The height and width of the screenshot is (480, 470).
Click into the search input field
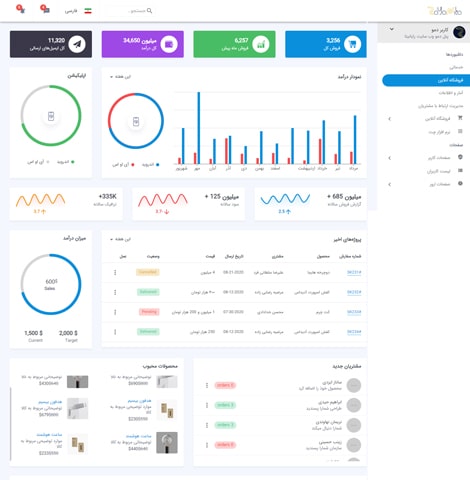click(x=127, y=11)
